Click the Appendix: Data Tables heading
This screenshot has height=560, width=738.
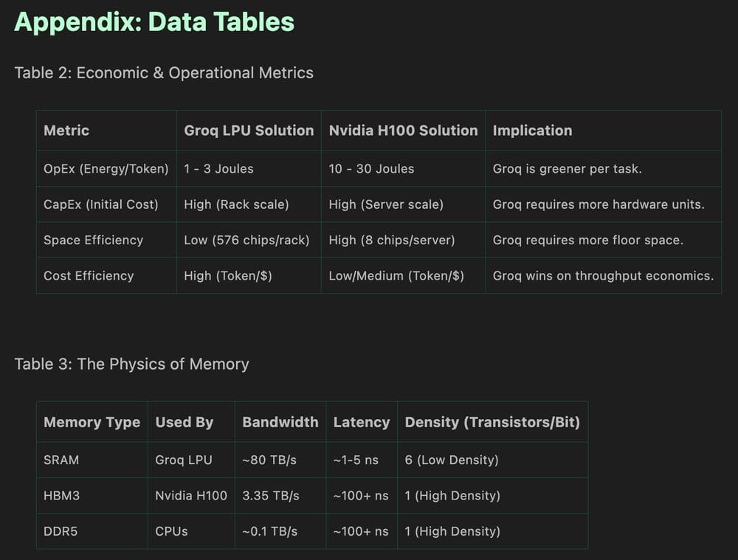click(x=154, y=22)
